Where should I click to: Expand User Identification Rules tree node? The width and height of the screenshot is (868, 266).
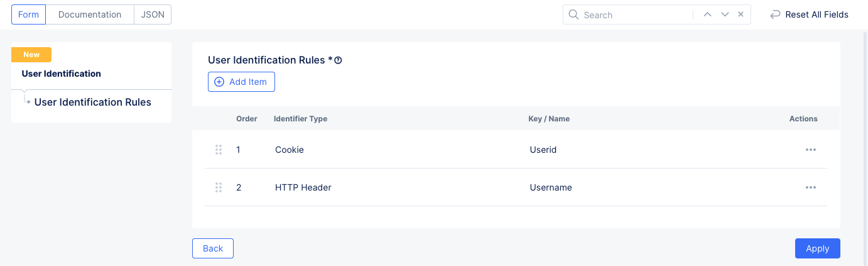point(29,102)
